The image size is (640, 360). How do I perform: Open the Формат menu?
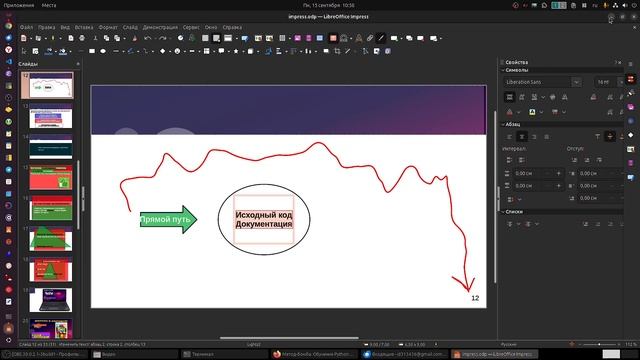108,27
